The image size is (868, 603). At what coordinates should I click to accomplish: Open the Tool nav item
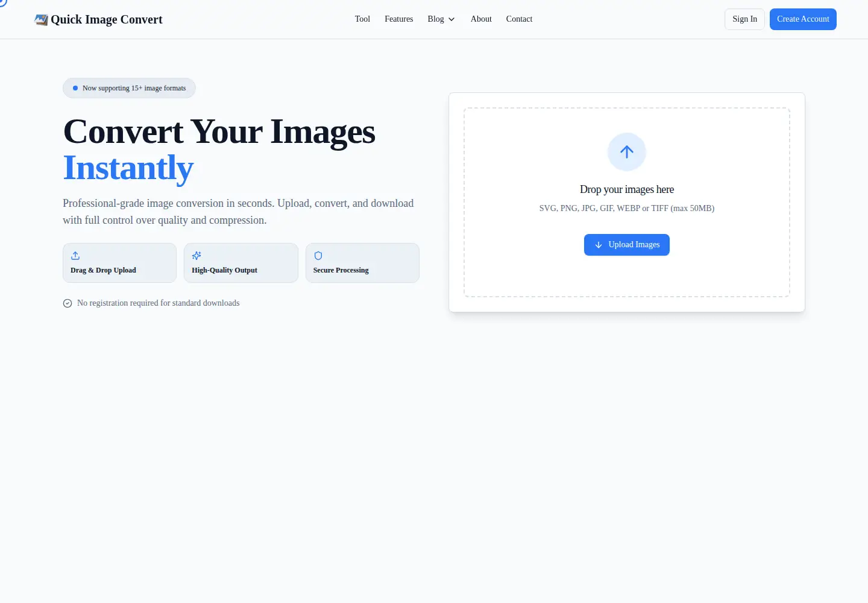coord(362,19)
